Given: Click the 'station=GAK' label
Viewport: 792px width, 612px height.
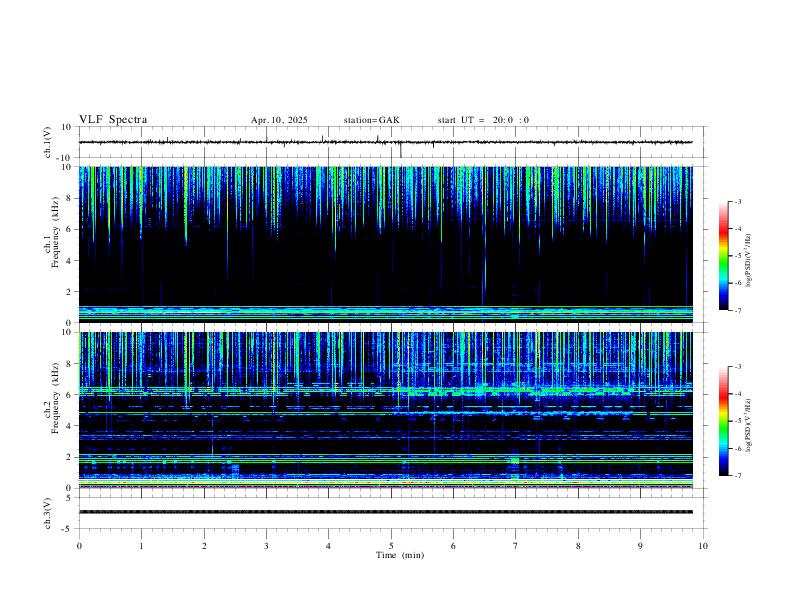Looking at the screenshot, I should click(371, 120).
